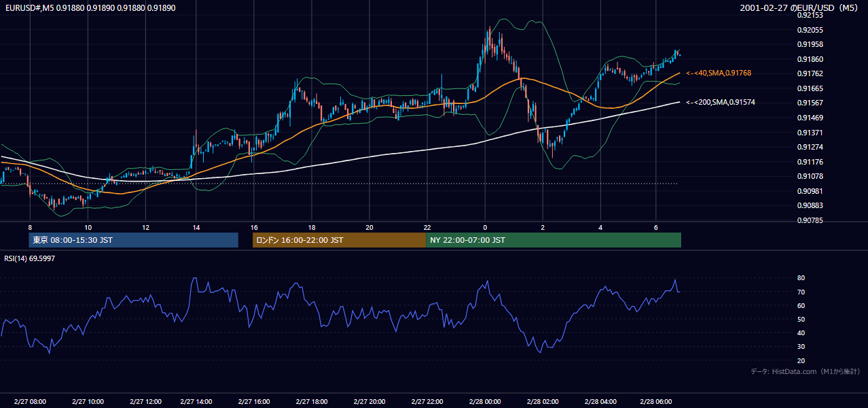Click the Tokyo 08:00-15:30 JST session bar
Image resolution: width=868 pixels, height=408 pixels.
(x=133, y=240)
